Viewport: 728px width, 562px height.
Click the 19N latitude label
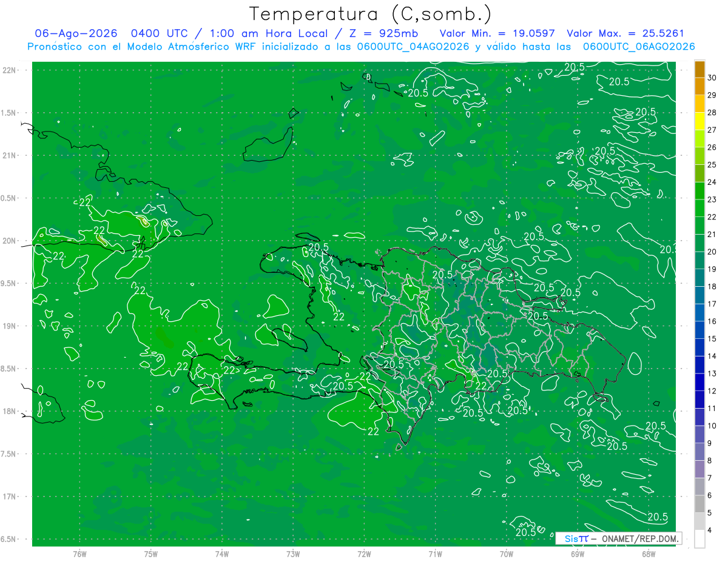coord(10,326)
